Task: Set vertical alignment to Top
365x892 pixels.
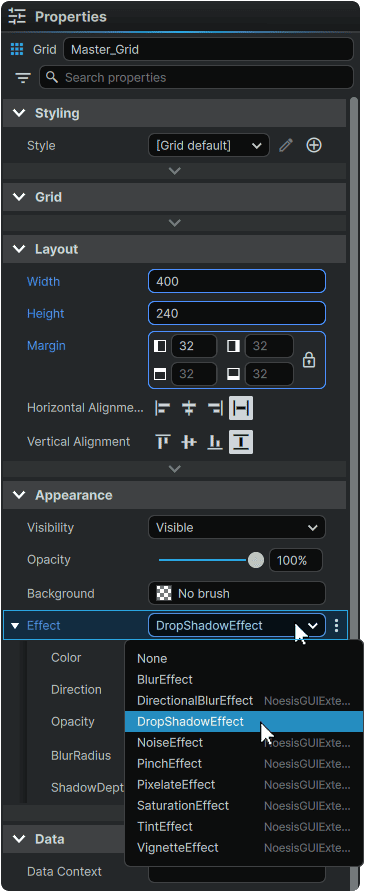Action: tap(163, 442)
